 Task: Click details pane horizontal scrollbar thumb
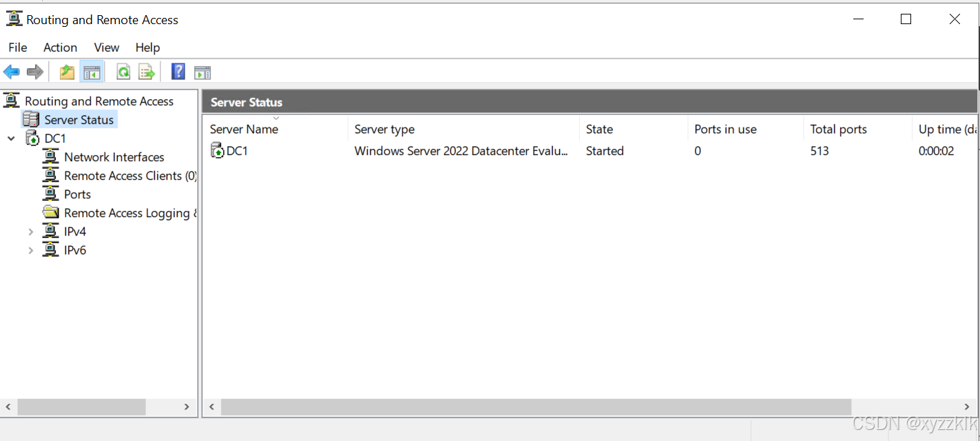(536, 407)
